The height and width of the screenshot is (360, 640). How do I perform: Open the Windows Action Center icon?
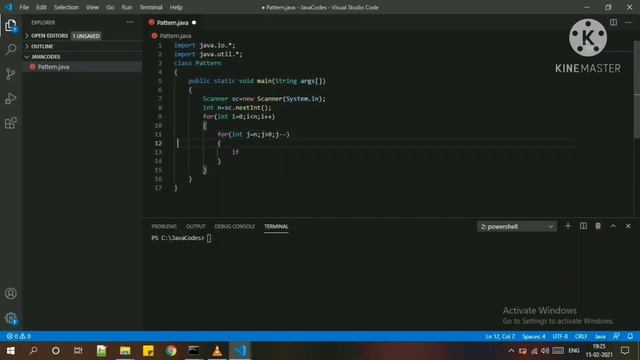625,351
